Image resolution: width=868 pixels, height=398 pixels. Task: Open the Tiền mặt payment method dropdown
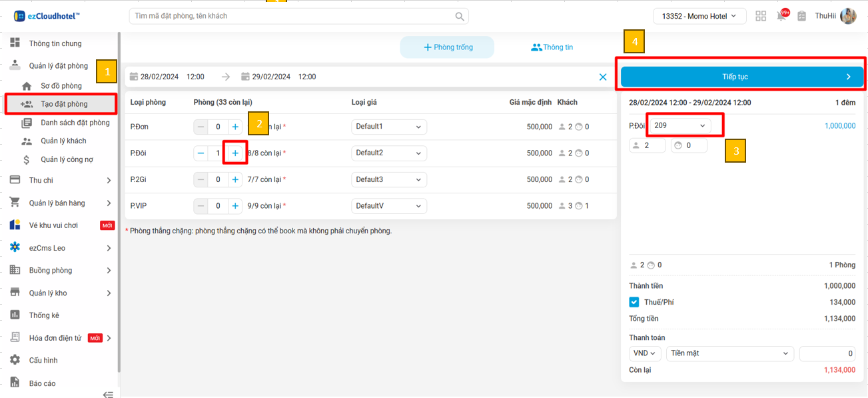(729, 353)
